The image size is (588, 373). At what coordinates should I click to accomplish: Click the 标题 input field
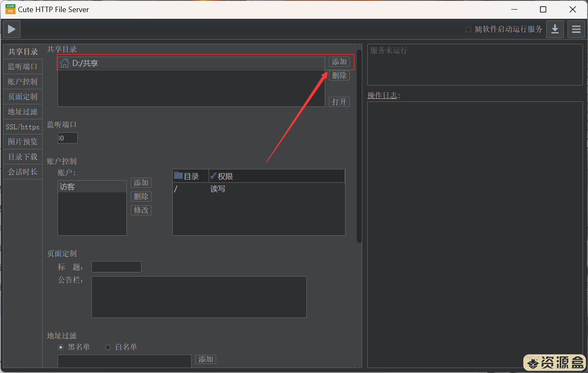click(x=116, y=267)
